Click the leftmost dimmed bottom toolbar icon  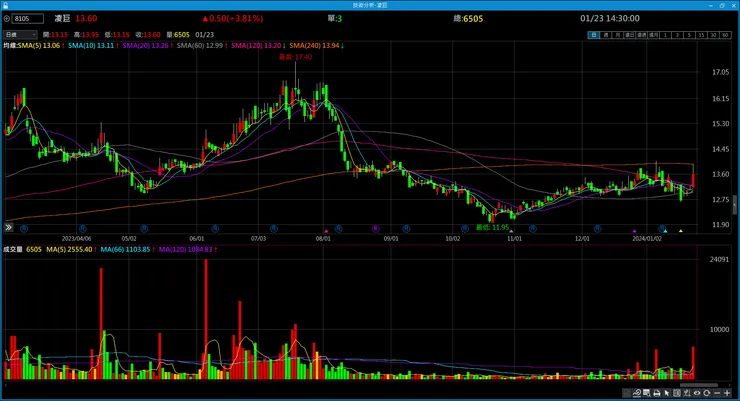pyautogui.click(x=627, y=393)
